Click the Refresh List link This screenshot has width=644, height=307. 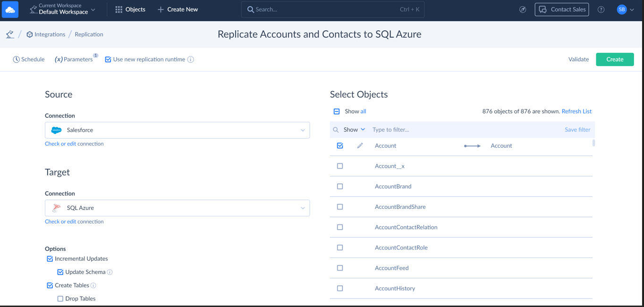click(576, 112)
